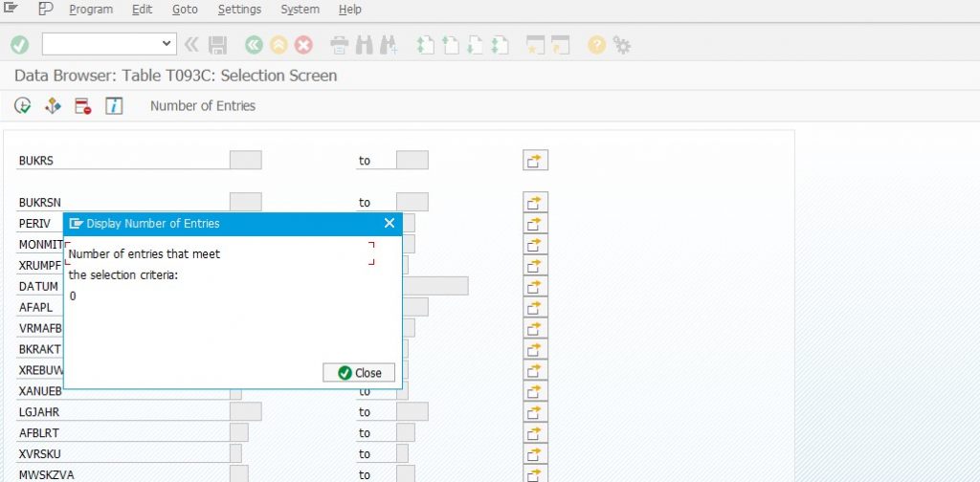Screen dimensions: 980x482
Task: Click the Create New Session icon
Action: tap(536, 45)
